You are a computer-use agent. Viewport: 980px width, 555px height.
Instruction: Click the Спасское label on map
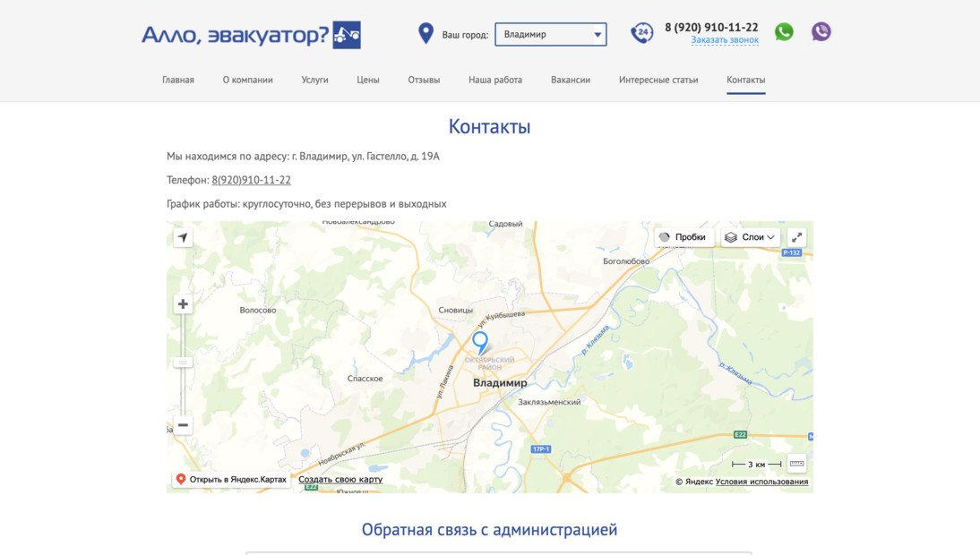coord(365,379)
